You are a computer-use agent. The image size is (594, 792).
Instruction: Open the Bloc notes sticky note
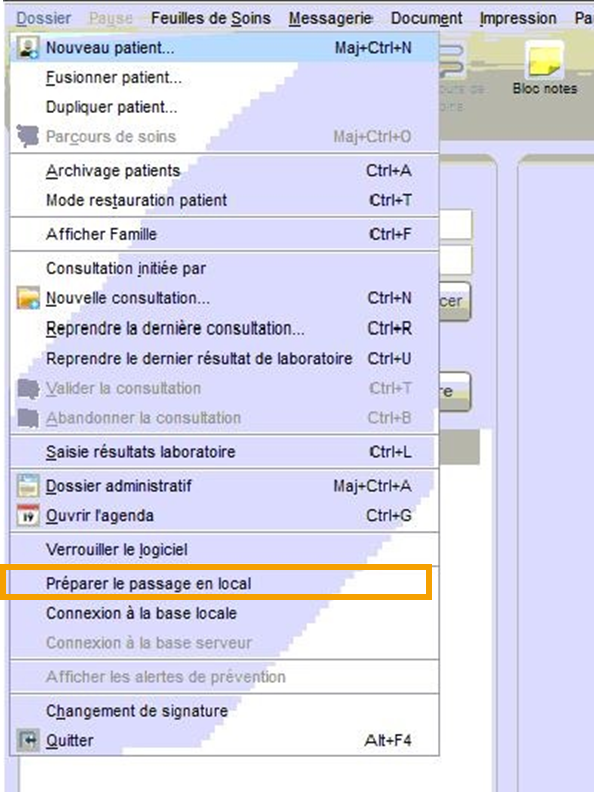(x=545, y=68)
